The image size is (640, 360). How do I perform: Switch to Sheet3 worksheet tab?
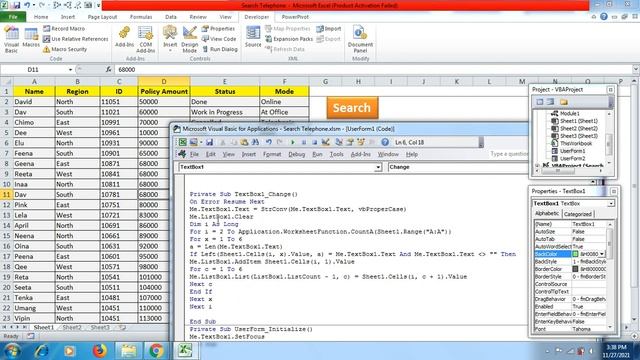click(100, 327)
